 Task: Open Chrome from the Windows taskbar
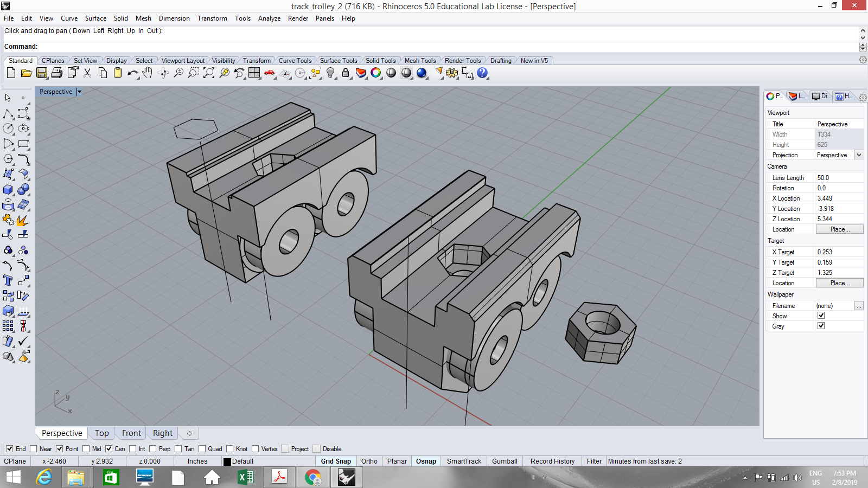tap(313, 477)
